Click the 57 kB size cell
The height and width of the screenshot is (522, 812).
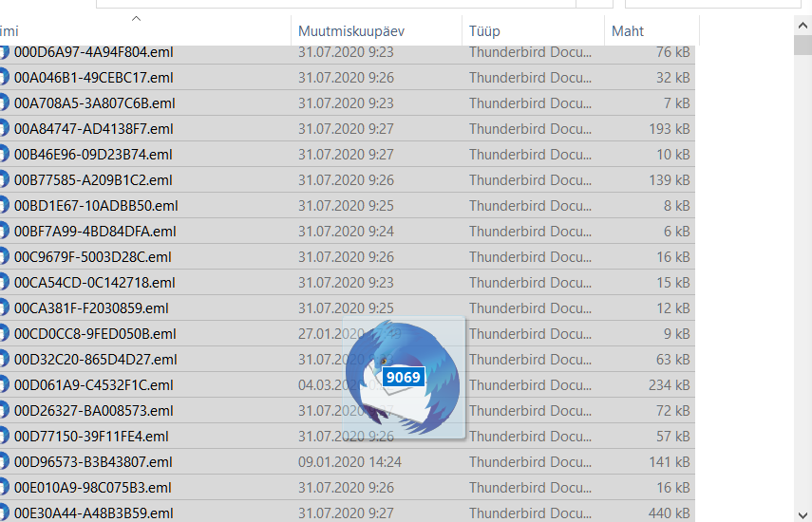pyautogui.click(x=673, y=437)
